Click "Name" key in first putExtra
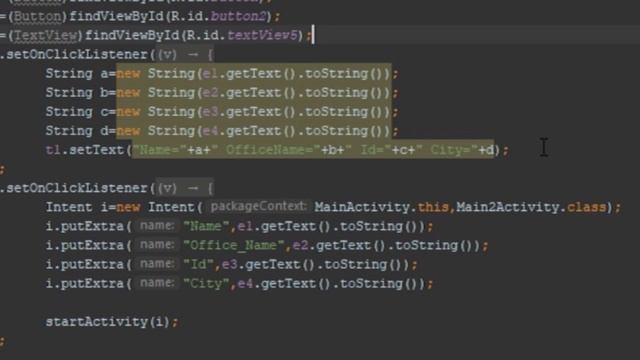 [207, 227]
